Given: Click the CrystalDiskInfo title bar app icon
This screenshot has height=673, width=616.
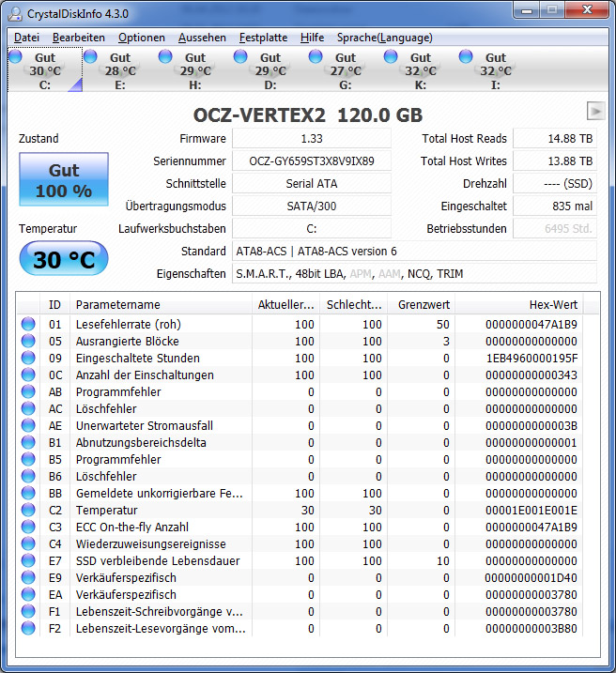Looking at the screenshot, I should [x=15, y=14].
